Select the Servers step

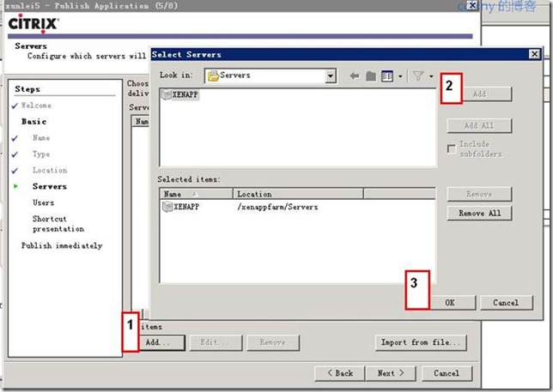click(50, 186)
